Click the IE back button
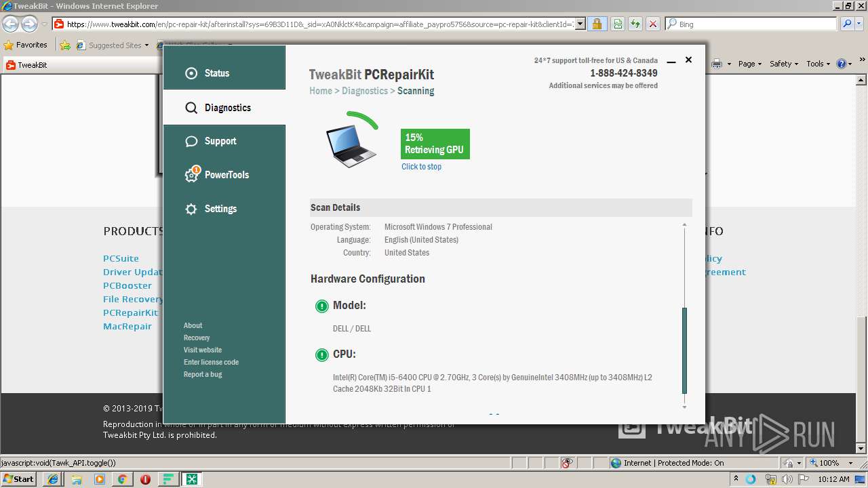This screenshot has height=488, width=868. (x=10, y=24)
